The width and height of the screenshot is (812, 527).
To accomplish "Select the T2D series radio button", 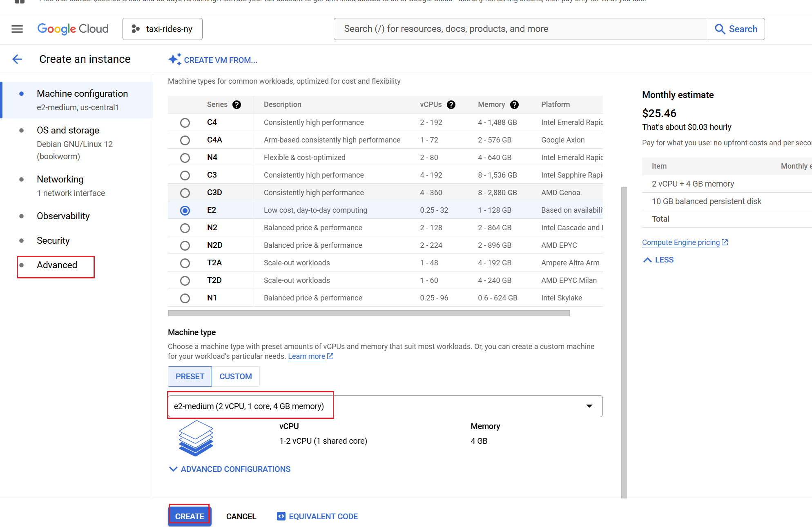I will [x=185, y=280].
